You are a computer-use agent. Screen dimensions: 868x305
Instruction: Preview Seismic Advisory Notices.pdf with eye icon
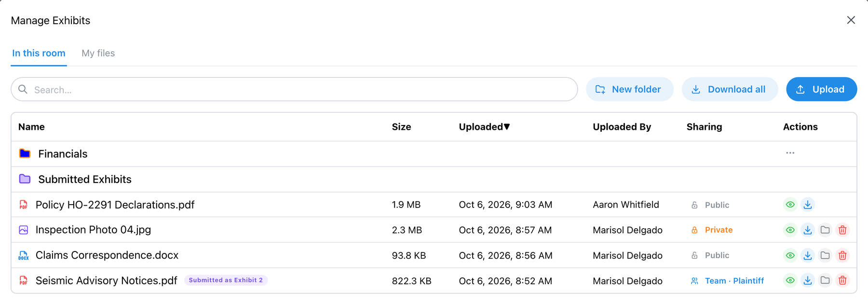790,280
